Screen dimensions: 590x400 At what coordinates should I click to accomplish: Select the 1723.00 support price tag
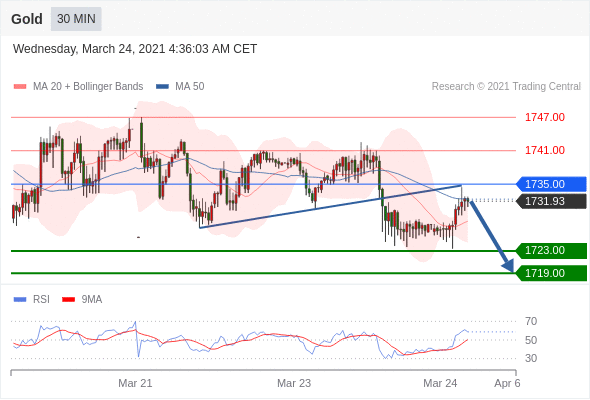pyautogui.click(x=551, y=250)
